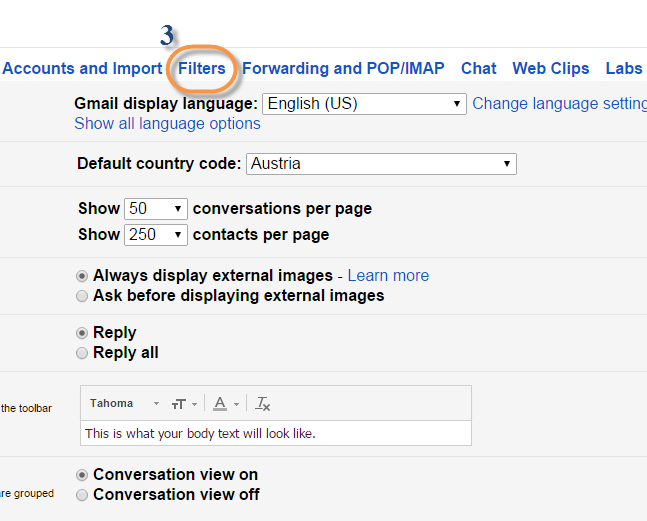Click the remove formatting icon
647x521 pixels.
[263, 404]
